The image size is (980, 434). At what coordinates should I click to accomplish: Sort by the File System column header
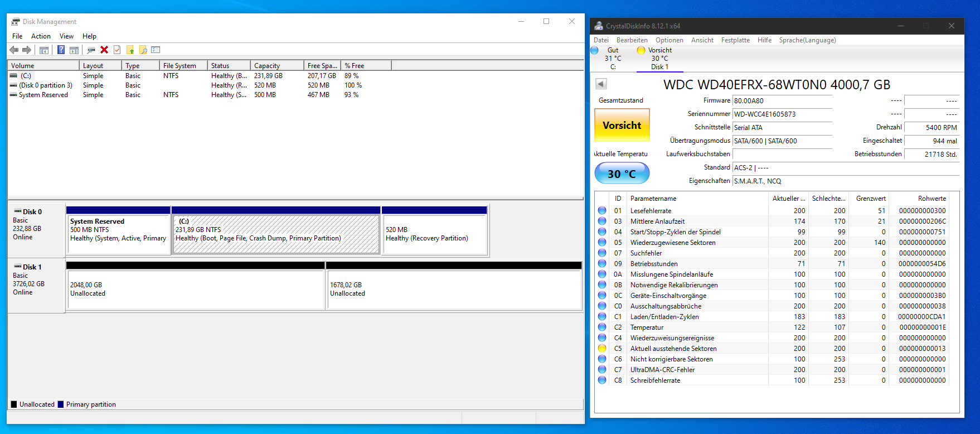click(x=183, y=65)
